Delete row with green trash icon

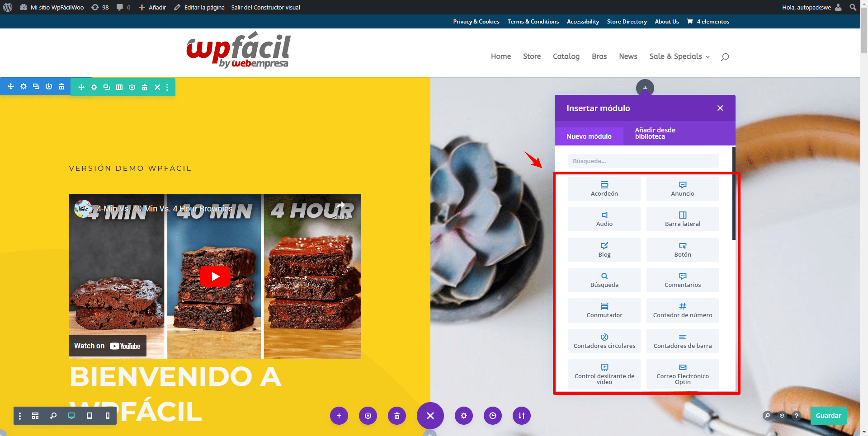[x=145, y=87]
